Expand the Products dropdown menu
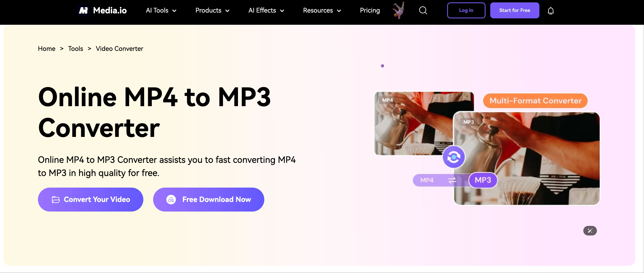Image resolution: width=644 pixels, height=273 pixels. pyautogui.click(x=212, y=11)
